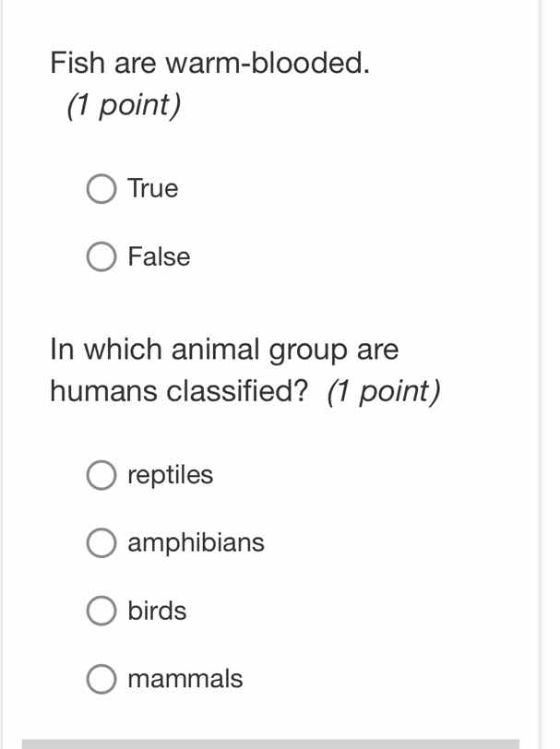This screenshot has width=560, height=749.
Task: Click "(1 point)" beside the second question
Action: point(381,390)
